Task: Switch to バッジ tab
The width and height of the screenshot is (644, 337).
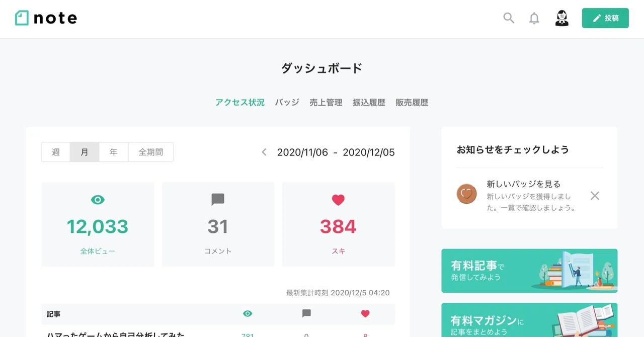Action: (x=287, y=103)
